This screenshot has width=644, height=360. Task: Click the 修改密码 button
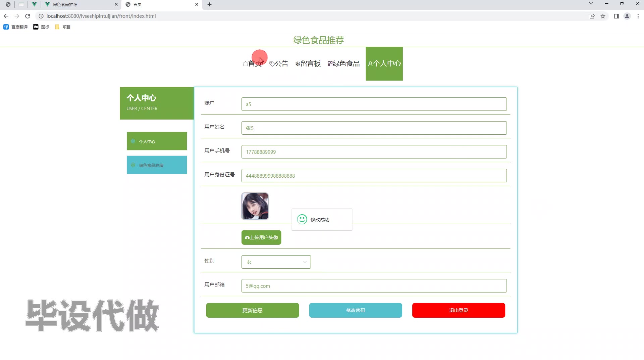coord(356,310)
